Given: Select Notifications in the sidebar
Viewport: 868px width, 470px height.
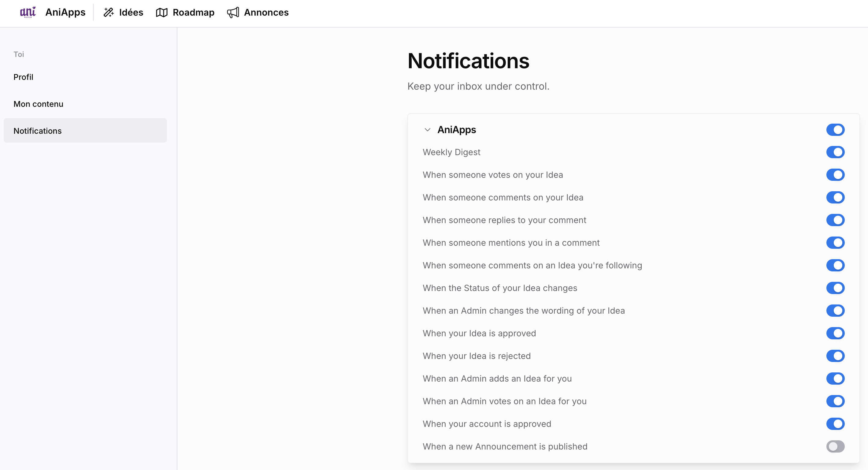Looking at the screenshot, I should click(x=38, y=131).
